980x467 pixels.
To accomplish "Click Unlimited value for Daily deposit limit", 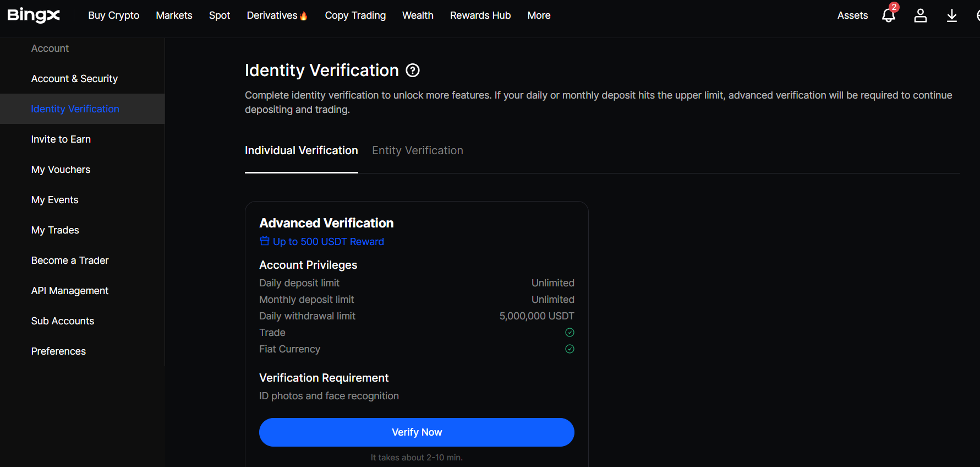I will pyautogui.click(x=552, y=283).
